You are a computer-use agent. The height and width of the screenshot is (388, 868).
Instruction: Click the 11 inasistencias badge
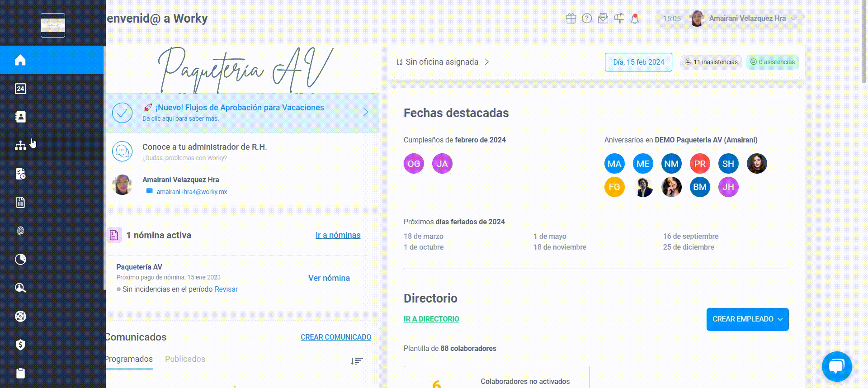point(711,62)
